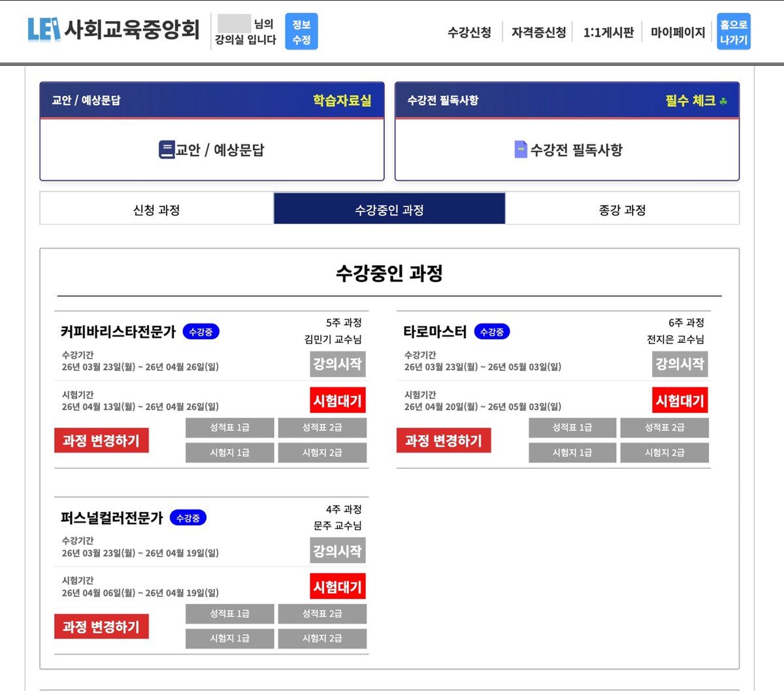The image size is (784, 691).
Task: Select the 수강중인 과정 tab
Action: pos(389,209)
